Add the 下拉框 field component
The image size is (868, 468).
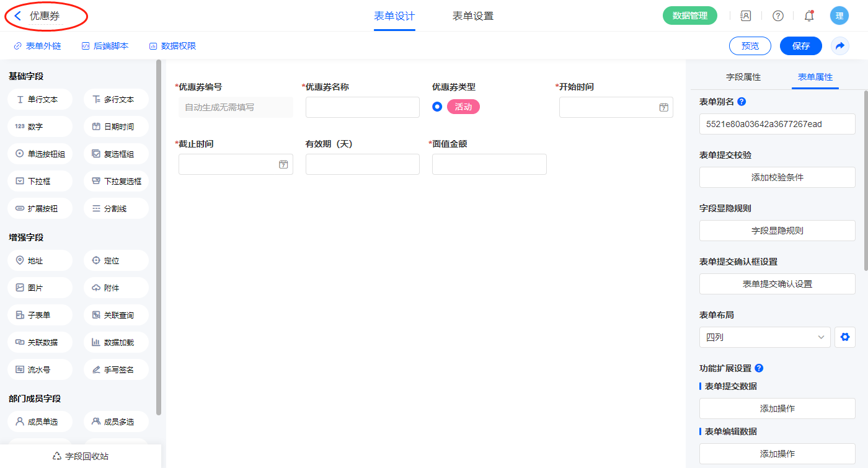click(x=40, y=181)
